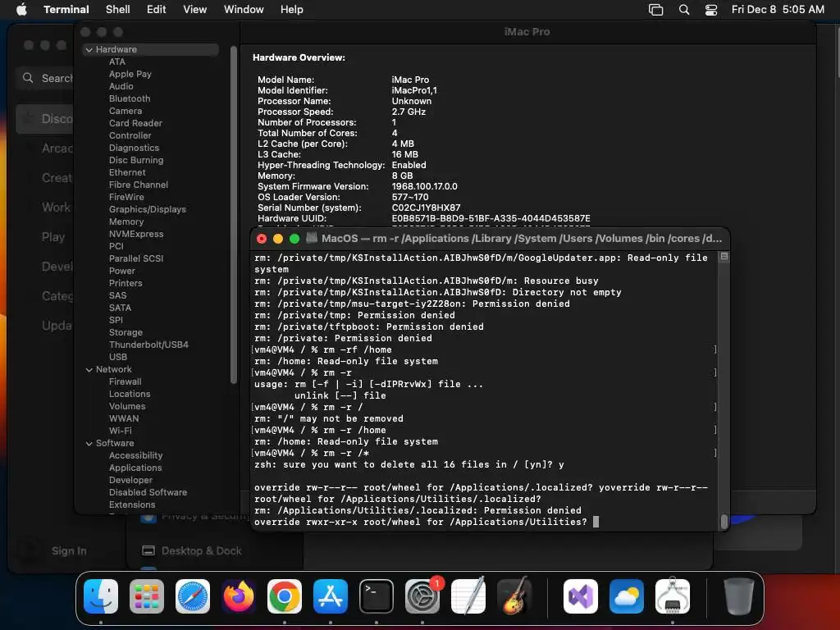Select Graphics/Displays in the sidebar
840x630 pixels.
148,209
